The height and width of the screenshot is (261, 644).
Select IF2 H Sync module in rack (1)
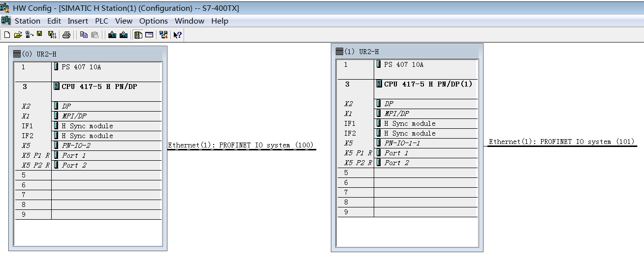click(407, 133)
